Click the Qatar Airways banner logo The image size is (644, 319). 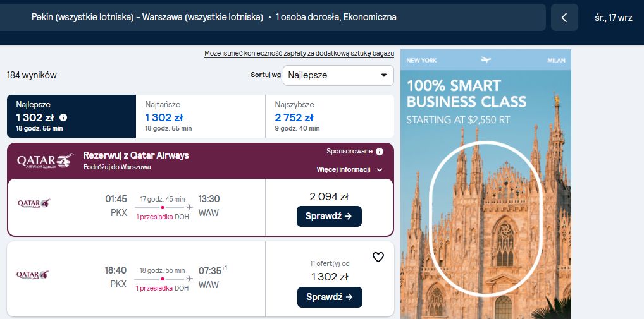pos(45,161)
